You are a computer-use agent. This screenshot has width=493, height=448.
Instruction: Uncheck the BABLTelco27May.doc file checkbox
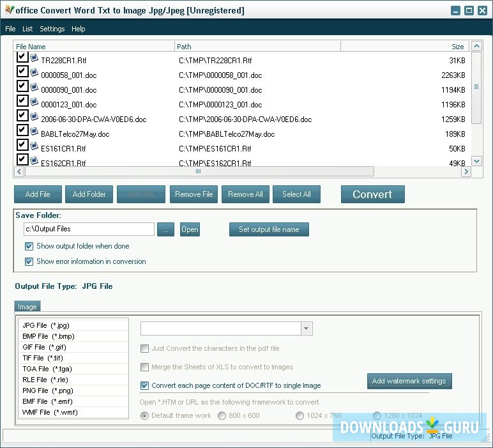22,130
